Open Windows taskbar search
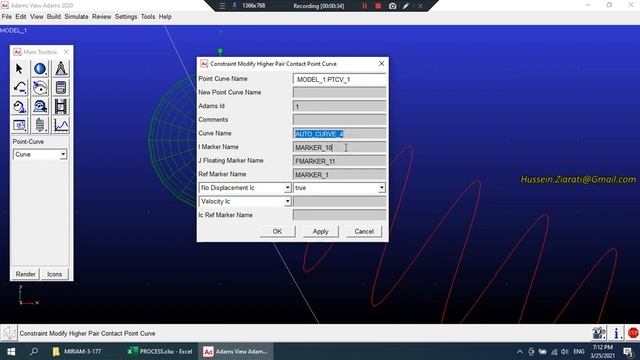The height and width of the screenshot is (360, 640). tap(34, 351)
